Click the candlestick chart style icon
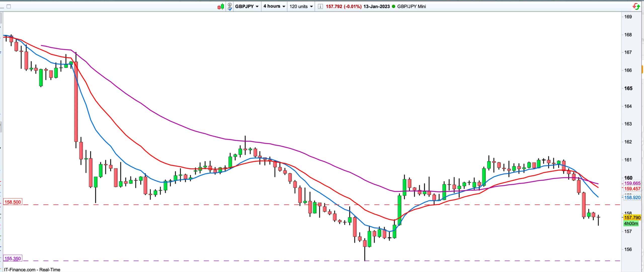Image resolution: width=644 pixels, height=272 pixels. [221, 7]
